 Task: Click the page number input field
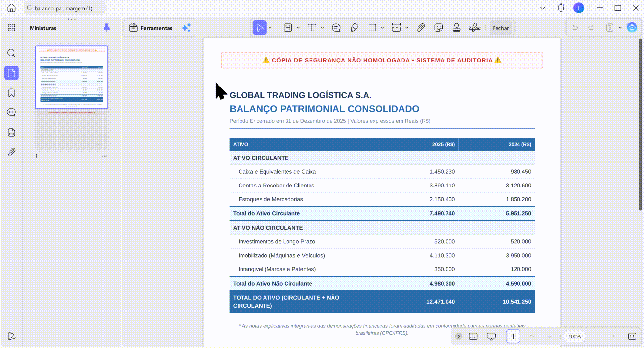(513, 336)
